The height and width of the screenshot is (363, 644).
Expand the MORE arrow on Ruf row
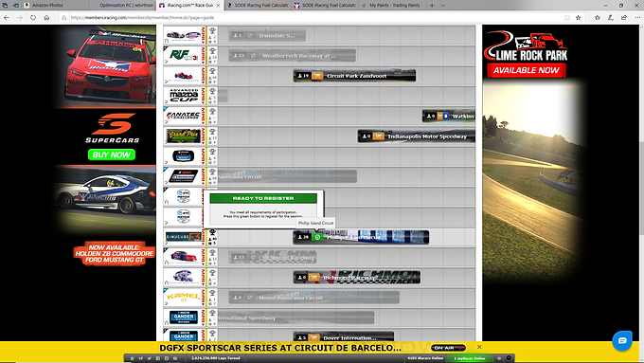click(204, 56)
